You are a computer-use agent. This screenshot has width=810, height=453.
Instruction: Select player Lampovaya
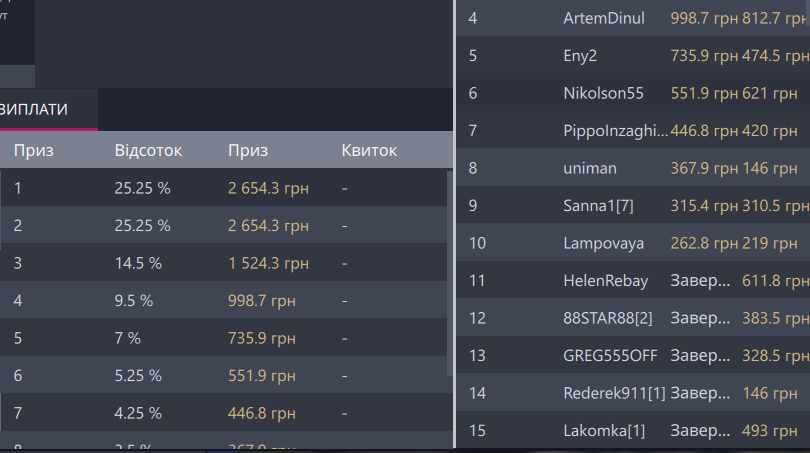603,243
